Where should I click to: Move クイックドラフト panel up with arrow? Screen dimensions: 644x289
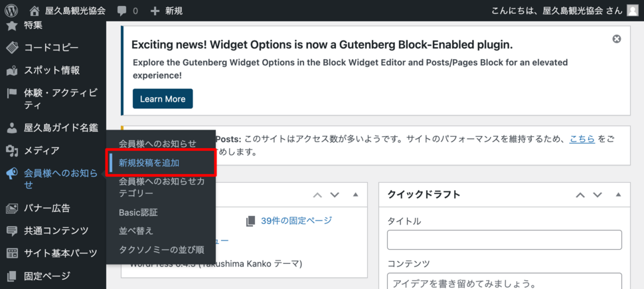tap(580, 195)
